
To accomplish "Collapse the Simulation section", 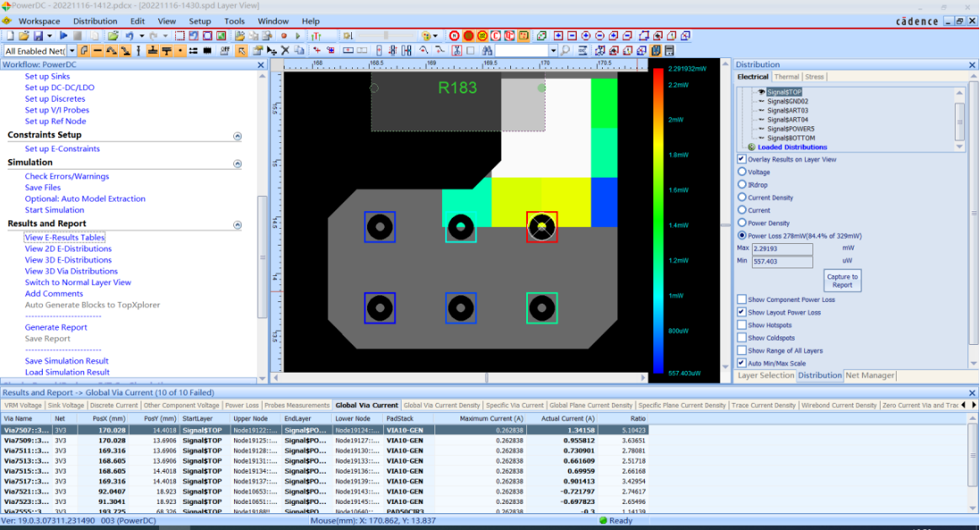I will click(237, 163).
